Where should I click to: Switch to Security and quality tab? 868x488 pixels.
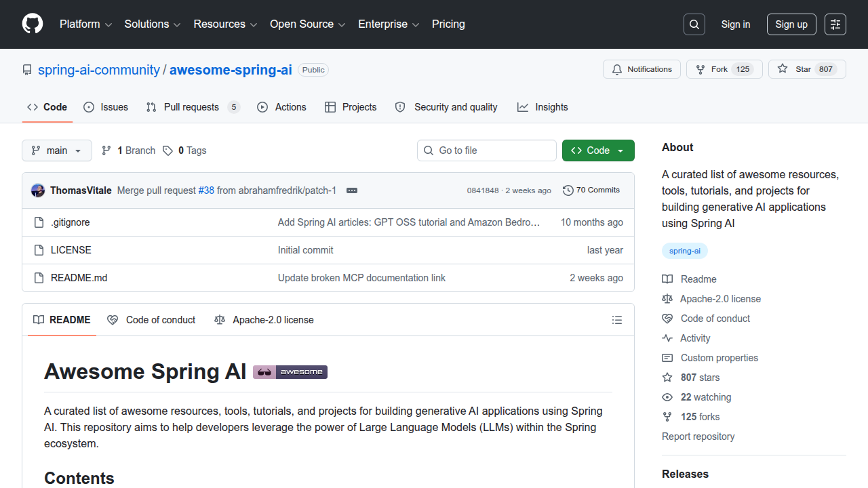point(446,107)
